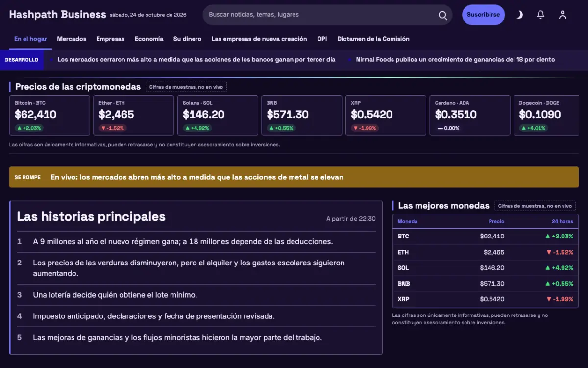Select the XRP row in Las mejores monedas
Image resolution: width=588 pixels, height=368 pixels.
click(x=486, y=299)
